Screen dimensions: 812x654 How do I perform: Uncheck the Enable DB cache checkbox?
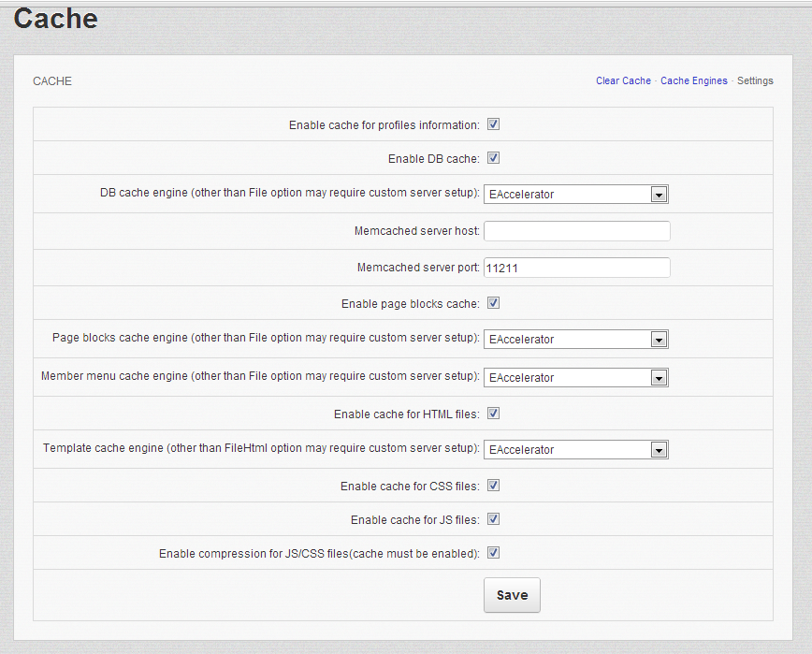(x=493, y=158)
